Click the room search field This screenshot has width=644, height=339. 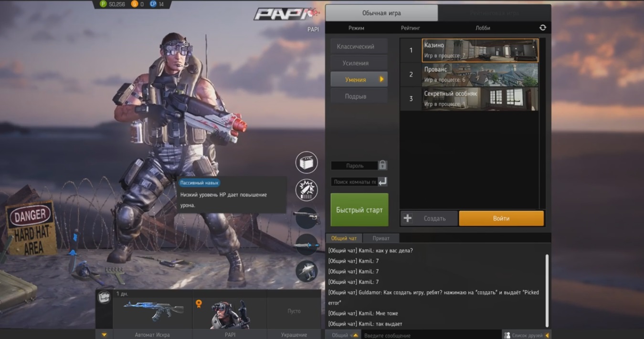(x=354, y=182)
